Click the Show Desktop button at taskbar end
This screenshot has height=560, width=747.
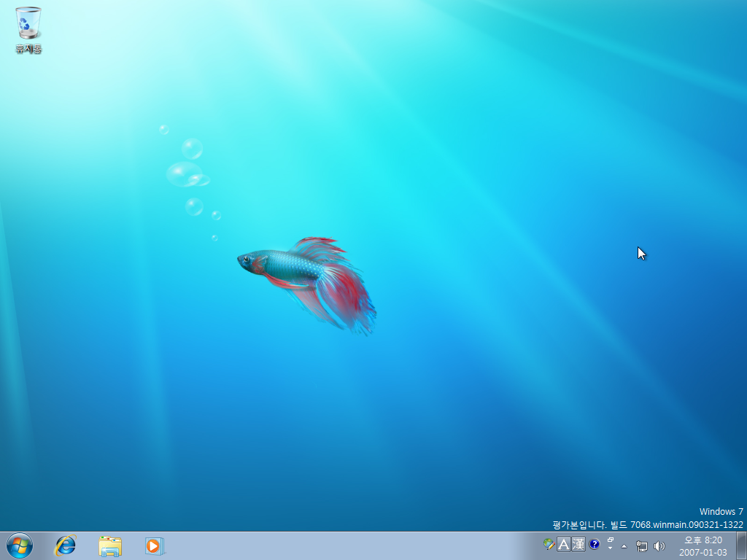pyautogui.click(x=741, y=546)
